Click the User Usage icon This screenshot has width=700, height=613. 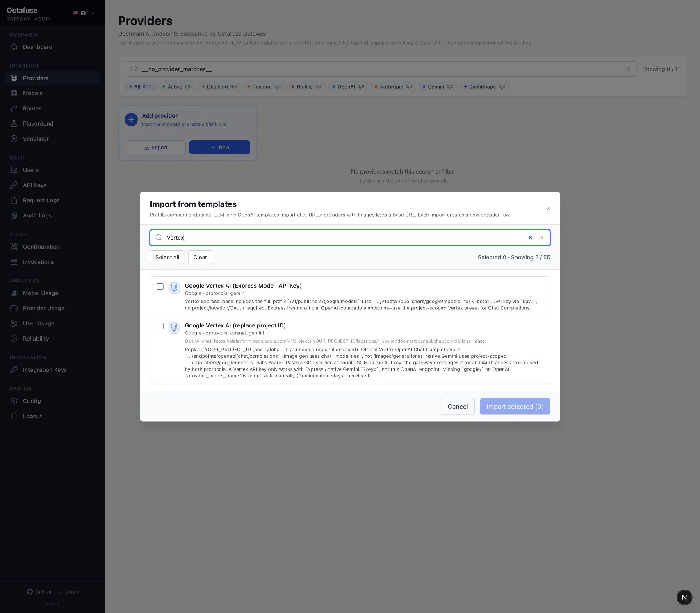tap(14, 323)
